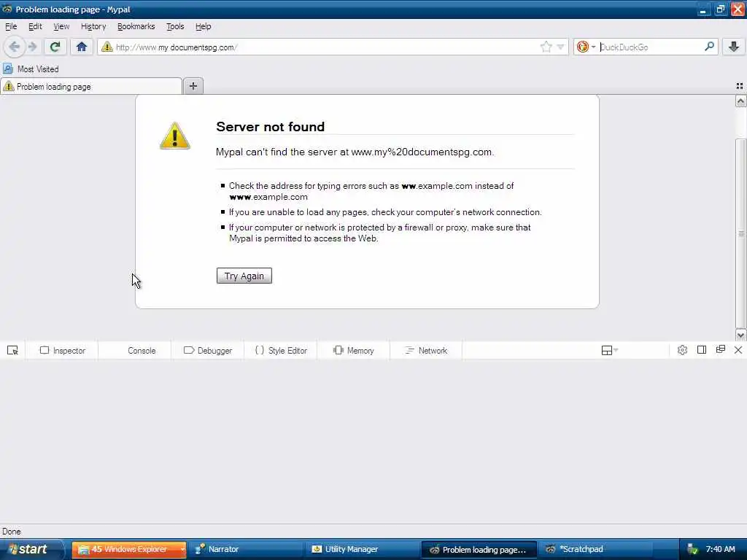747x560 pixels.
Task: Open the Tools menu
Action: pos(175,26)
